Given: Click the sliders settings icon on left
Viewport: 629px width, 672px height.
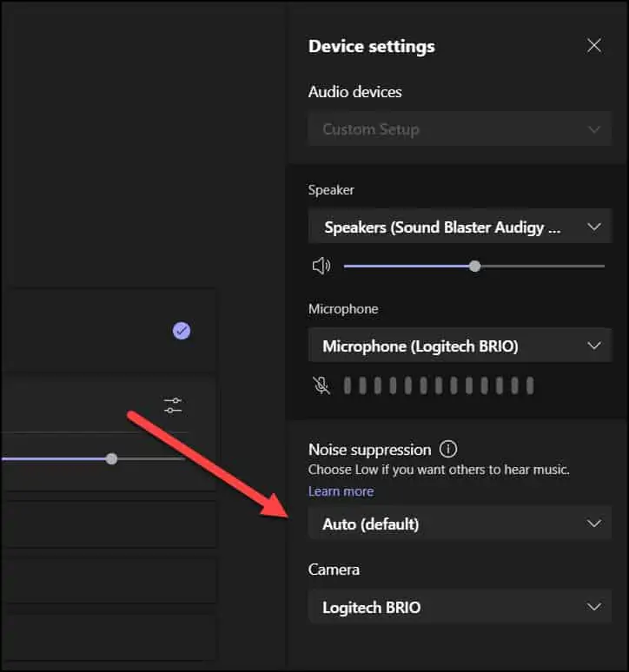Looking at the screenshot, I should pyautogui.click(x=173, y=405).
